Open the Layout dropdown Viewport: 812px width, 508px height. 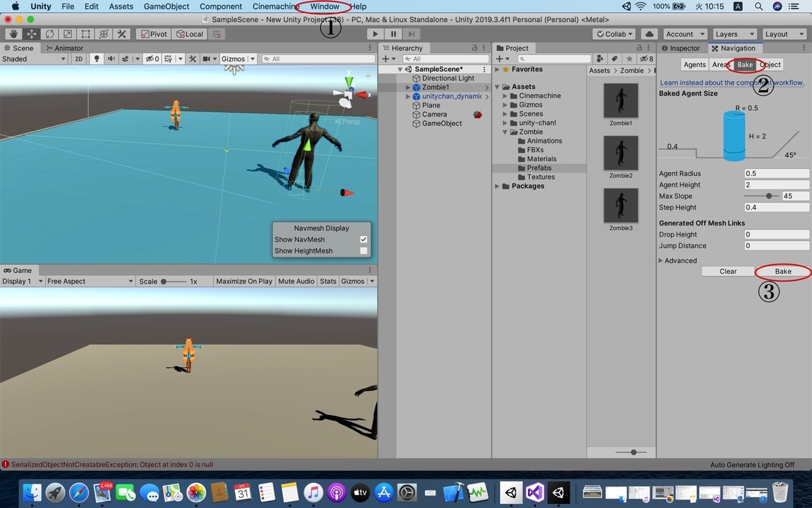[784, 34]
